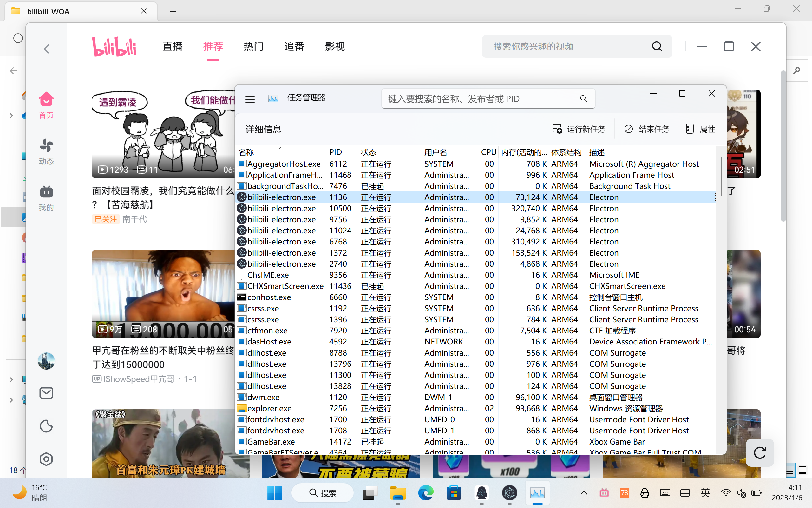
Task: Open Microsoft Store from the taskbar
Action: coord(454,493)
